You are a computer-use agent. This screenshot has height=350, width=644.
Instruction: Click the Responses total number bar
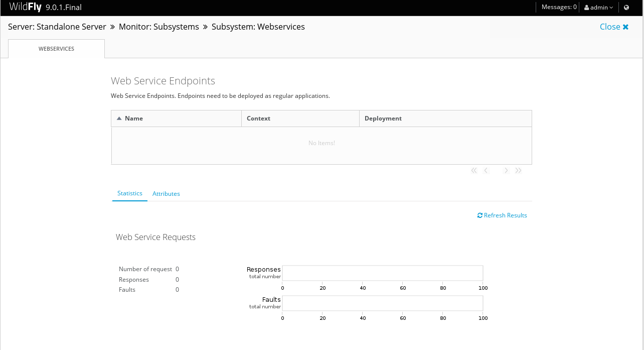point(382,273)
